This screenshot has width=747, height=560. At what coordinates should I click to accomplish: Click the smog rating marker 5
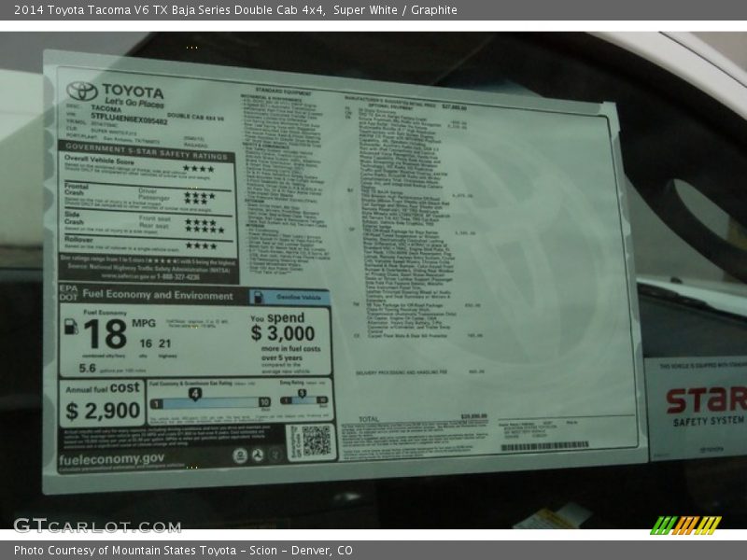coord(302,393)
